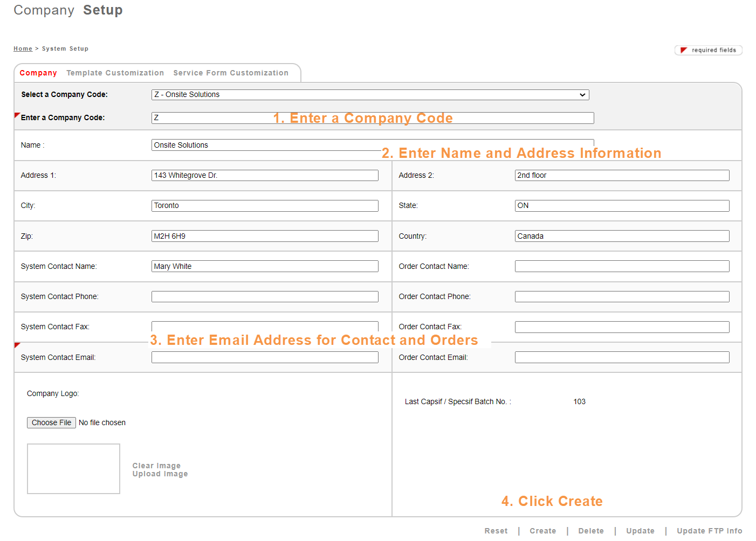Viewport: 756px width, 541px height.
Task: Select the Address 2 input field
Action: [622, 176]
